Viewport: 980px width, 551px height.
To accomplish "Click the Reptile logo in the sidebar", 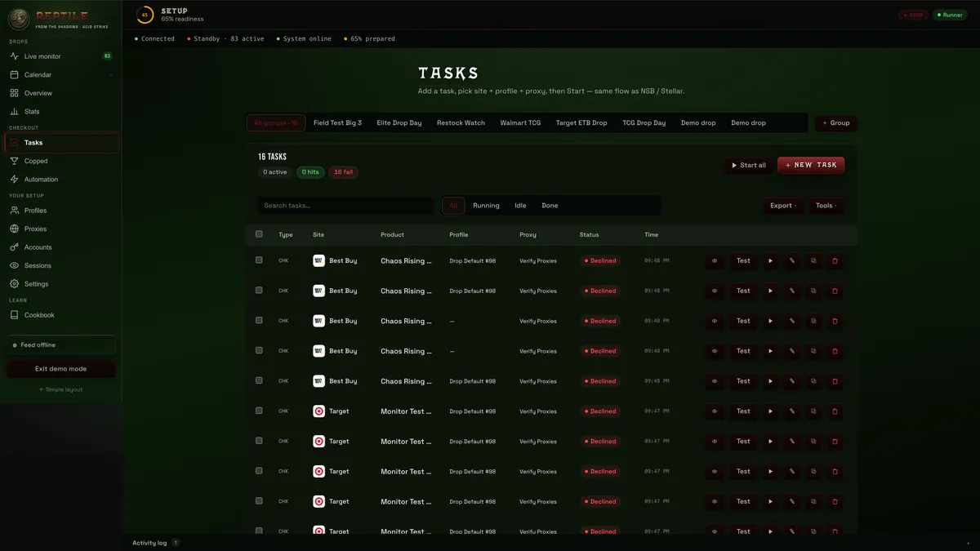I will coord(18,18).
